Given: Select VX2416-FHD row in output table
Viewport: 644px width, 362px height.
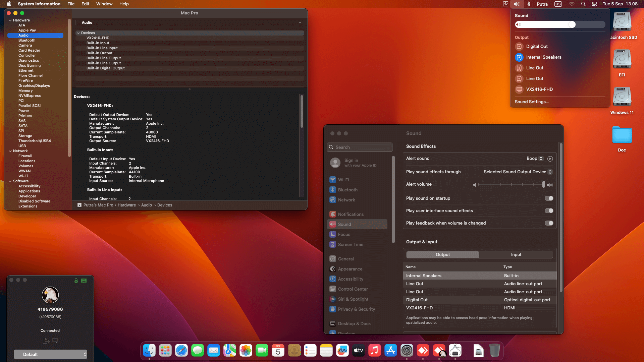Looking at the screenshot, I should coord(480,308).
